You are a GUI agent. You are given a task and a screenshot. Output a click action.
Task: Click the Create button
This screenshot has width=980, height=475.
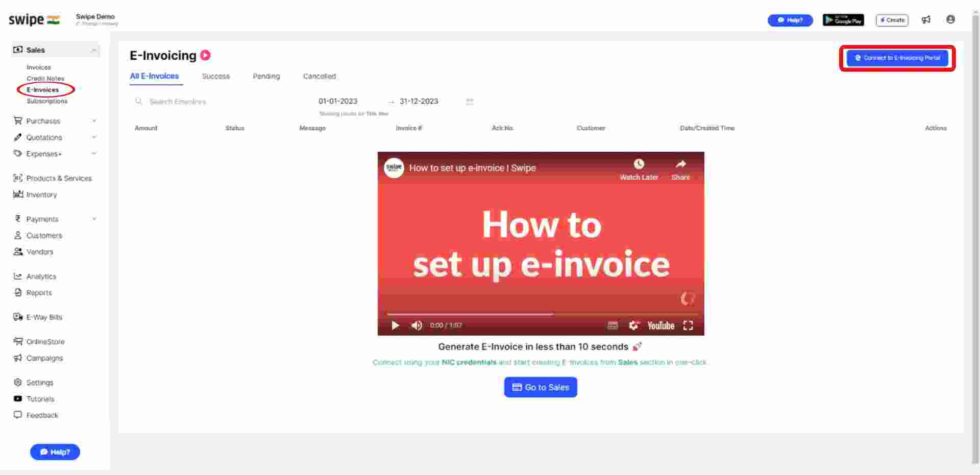pos(892,20)
